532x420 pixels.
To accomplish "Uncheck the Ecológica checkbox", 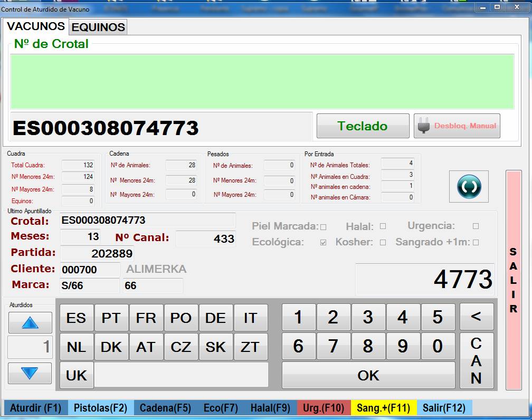I will point(324,243).
